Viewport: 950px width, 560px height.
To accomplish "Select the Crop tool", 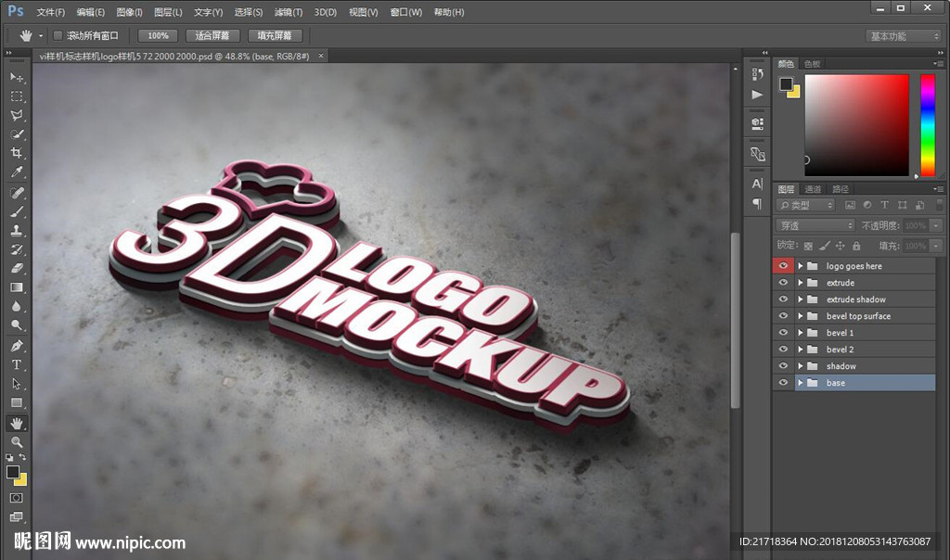I will 17,154.
